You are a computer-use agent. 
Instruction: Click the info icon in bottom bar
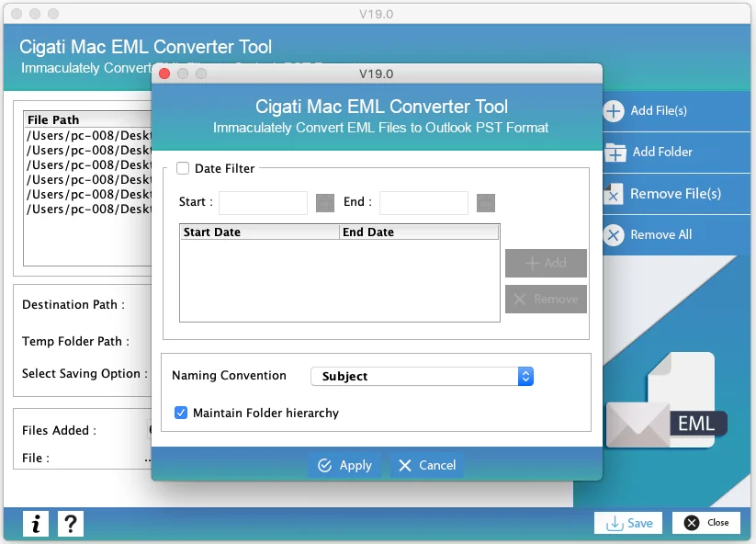coord(36,524)
